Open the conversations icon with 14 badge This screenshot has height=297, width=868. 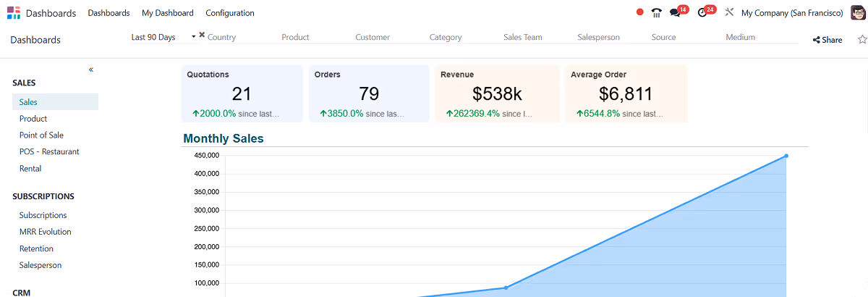[678, 12]
